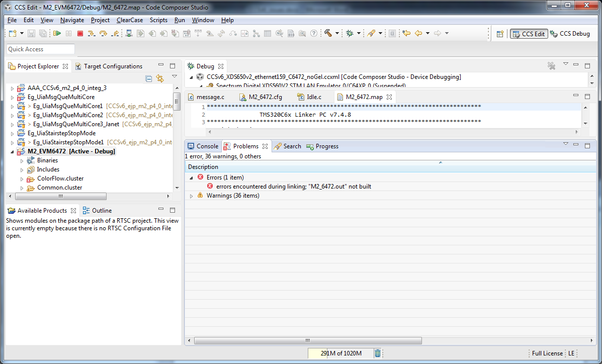
Task: Switch to CCS Edit perspective
Action: 529,34
